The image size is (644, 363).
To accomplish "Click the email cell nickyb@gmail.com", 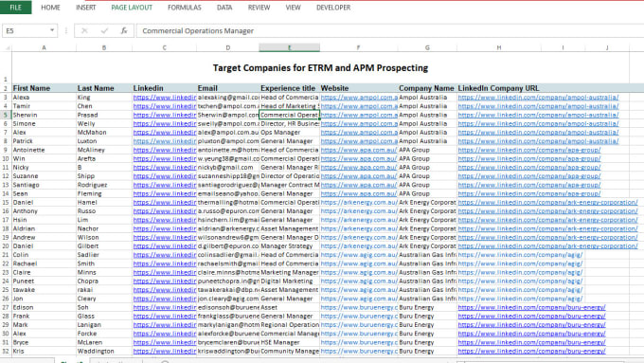I will [x=228, y=168].
